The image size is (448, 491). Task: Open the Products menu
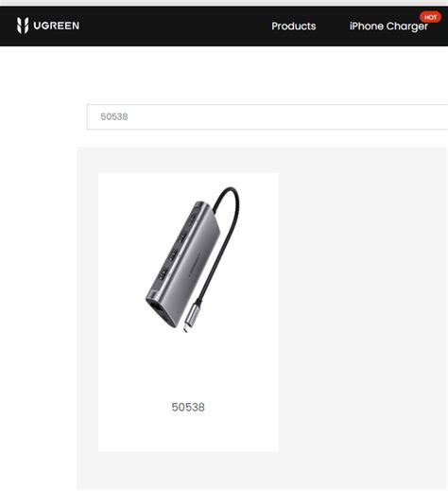click(x=294, y=26)
